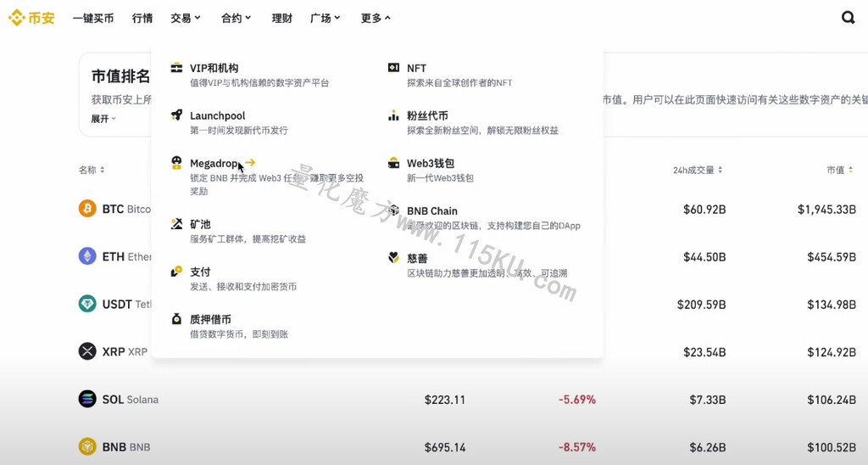Click ETH volume $44.50B

[x=704, y=256]
